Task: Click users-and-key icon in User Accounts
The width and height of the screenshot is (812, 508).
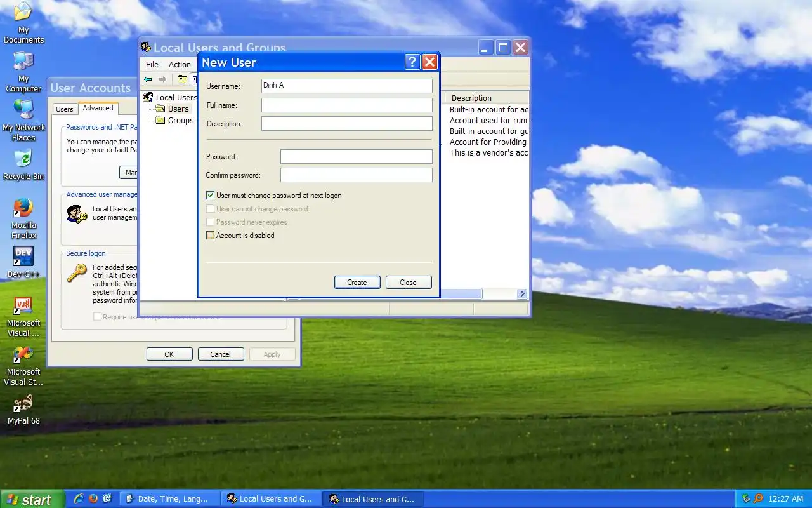Action: click(77, 213)
